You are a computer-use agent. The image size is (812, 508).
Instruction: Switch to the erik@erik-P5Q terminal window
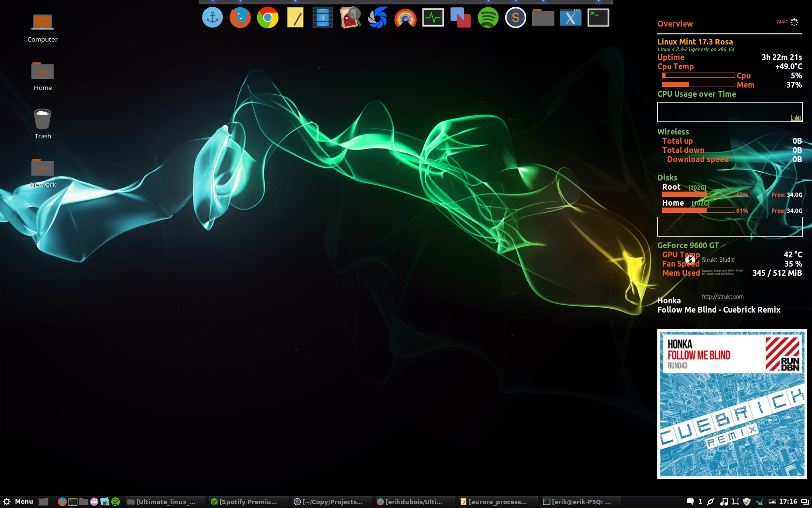point(580,502)
